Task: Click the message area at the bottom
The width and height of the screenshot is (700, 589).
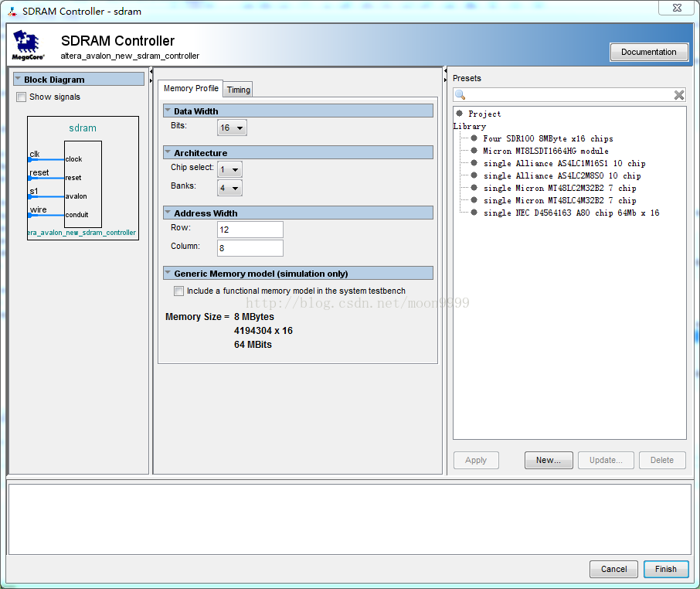Action: pyautogui.click(x=349, y=519)
